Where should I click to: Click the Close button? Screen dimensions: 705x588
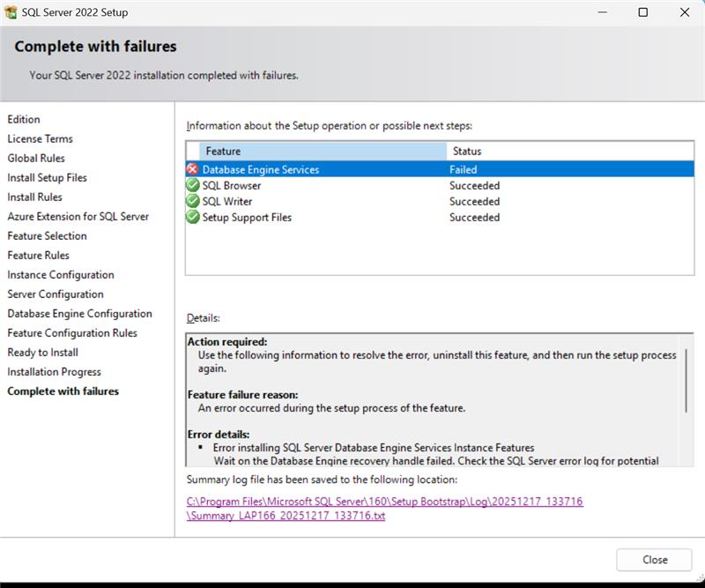654,560
